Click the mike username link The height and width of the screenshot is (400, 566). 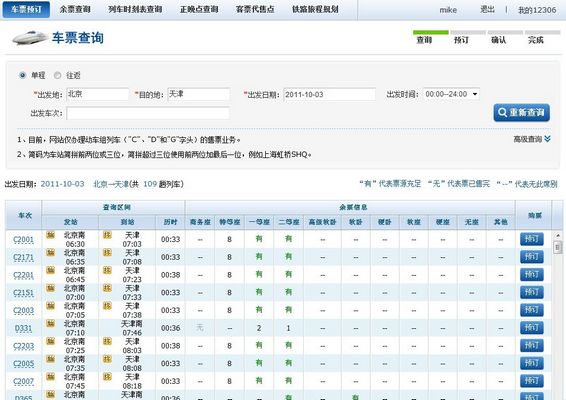pyautogui.click(x=448, y=10)
